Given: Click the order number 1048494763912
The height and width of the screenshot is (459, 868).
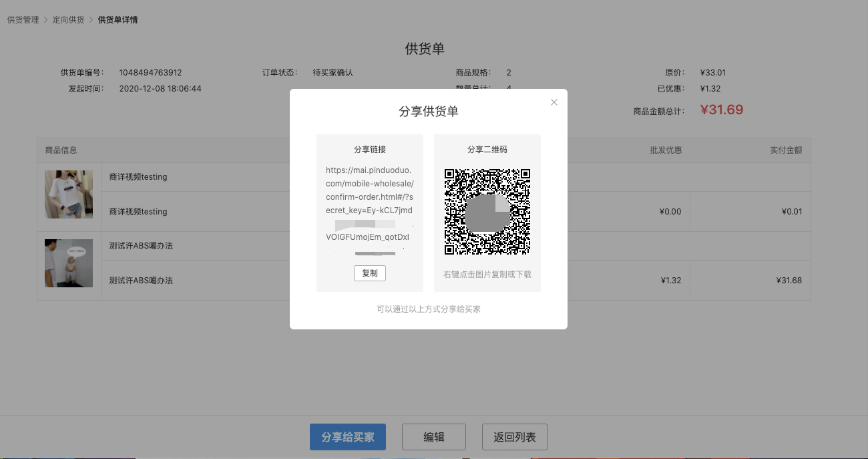Looking at the screenshot, I should point(150,73).
